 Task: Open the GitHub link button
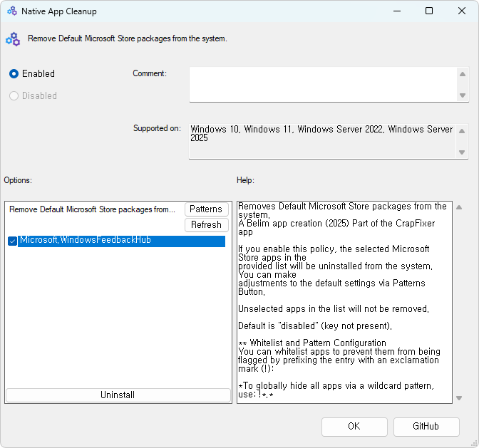tap(426, 427)
